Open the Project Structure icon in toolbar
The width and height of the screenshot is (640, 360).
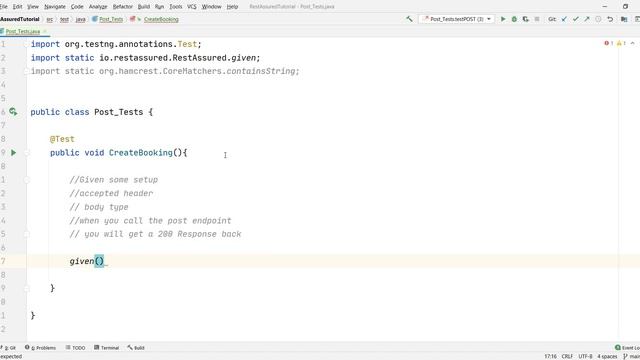coord(624,19)
